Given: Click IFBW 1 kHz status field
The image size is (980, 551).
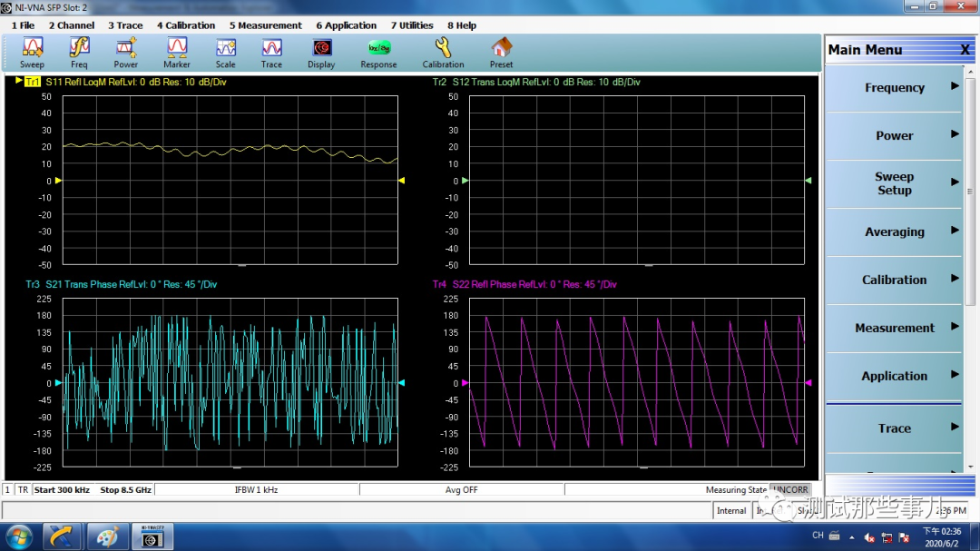Looking at the screenshot, I should (x=256, y=490).
